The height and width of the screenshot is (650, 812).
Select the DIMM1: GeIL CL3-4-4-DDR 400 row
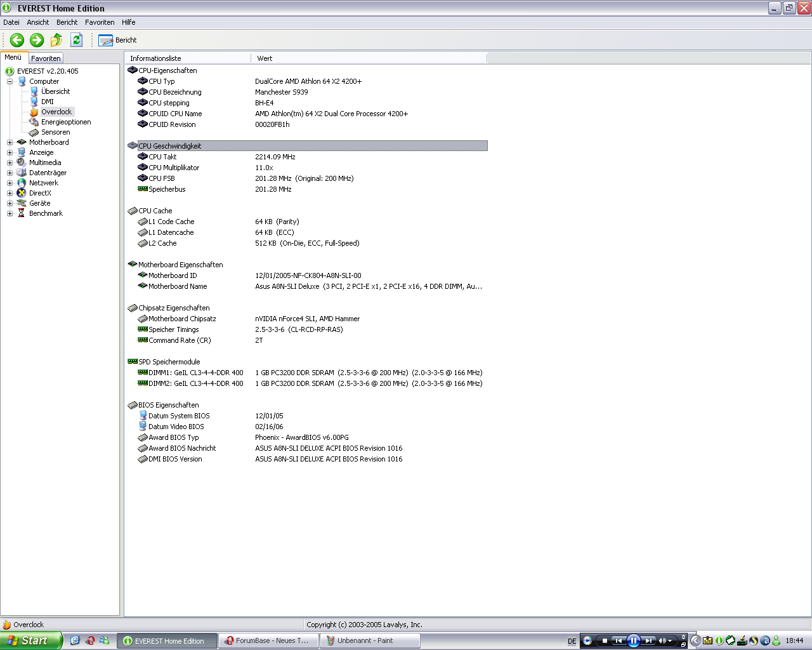(307, 373)
